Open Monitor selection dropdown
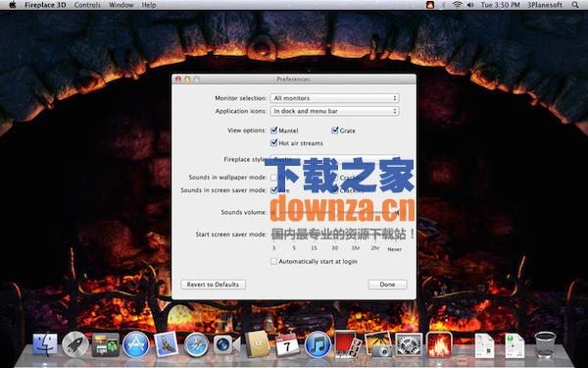The height and width of the screenshot is (368, 588). click(334, 98)
